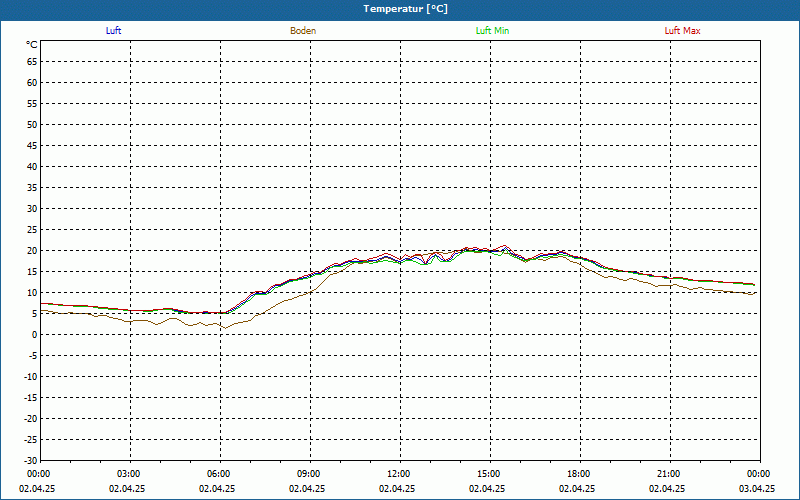Click the -30 value on temperature axis
The width and height of the screenshot is (800, 500).
click(x=31, y=461)
